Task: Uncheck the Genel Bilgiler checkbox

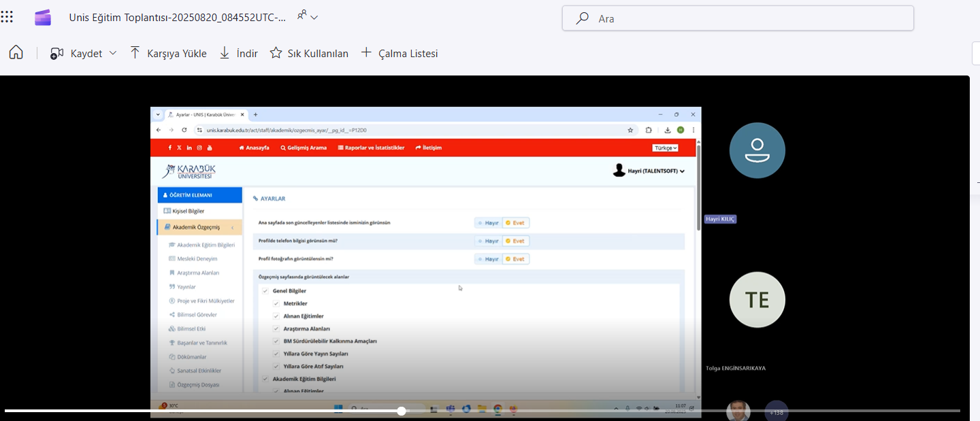Action: coord(265,291)
